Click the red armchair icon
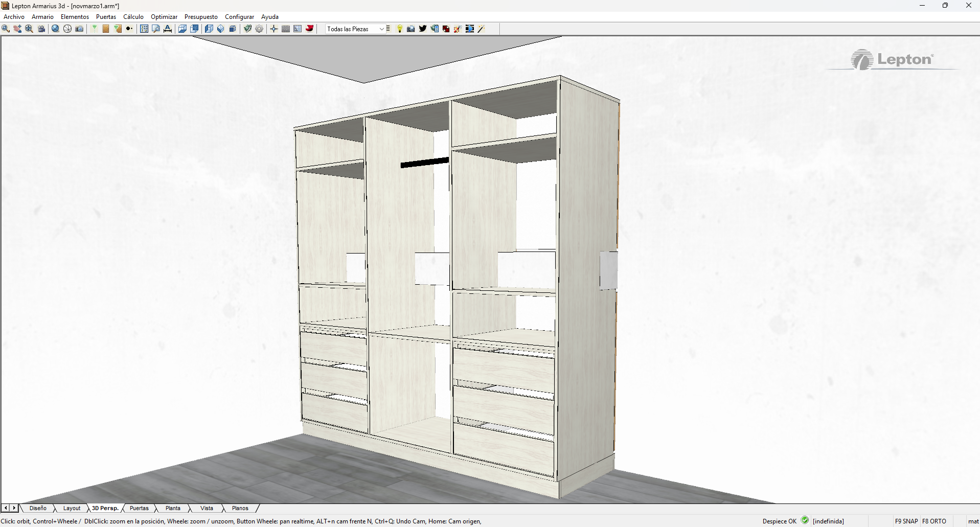This screenshot has width=980, height=527. [x=309, y=29]
